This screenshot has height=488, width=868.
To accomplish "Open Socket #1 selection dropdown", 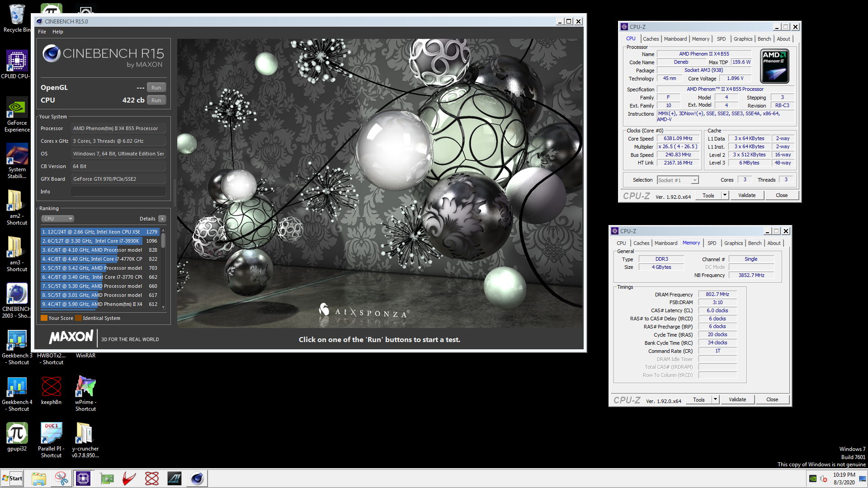I will click(678, 180).
